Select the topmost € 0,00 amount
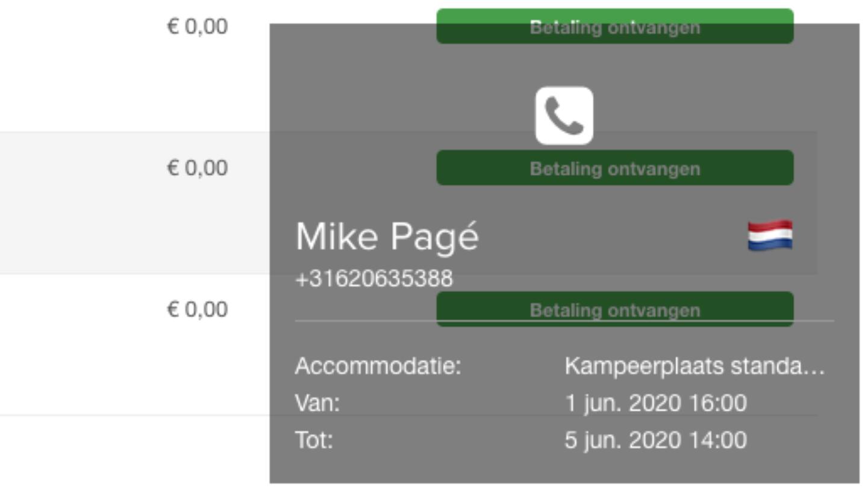This screenshot has height=502, width=868. click(x=197, y=27)
